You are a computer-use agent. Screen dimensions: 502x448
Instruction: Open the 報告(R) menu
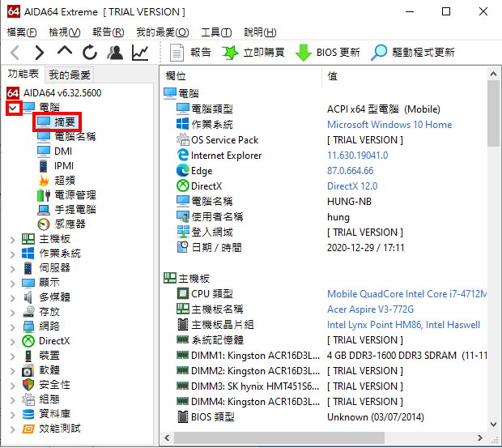pyautogui.click(x=108, y=32)
